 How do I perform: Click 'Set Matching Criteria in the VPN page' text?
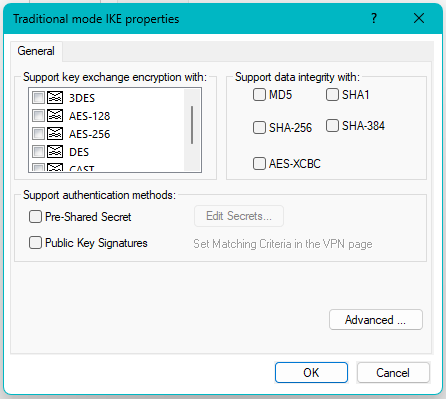click(283, 244)
